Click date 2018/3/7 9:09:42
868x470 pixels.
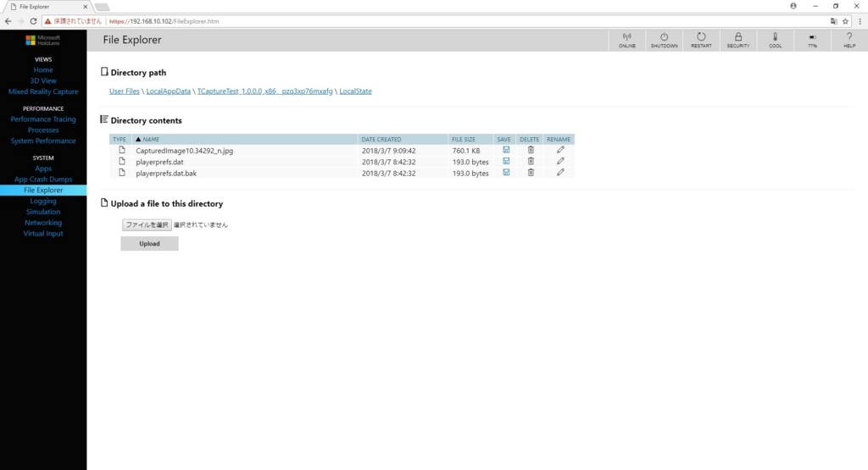point(388,151)
